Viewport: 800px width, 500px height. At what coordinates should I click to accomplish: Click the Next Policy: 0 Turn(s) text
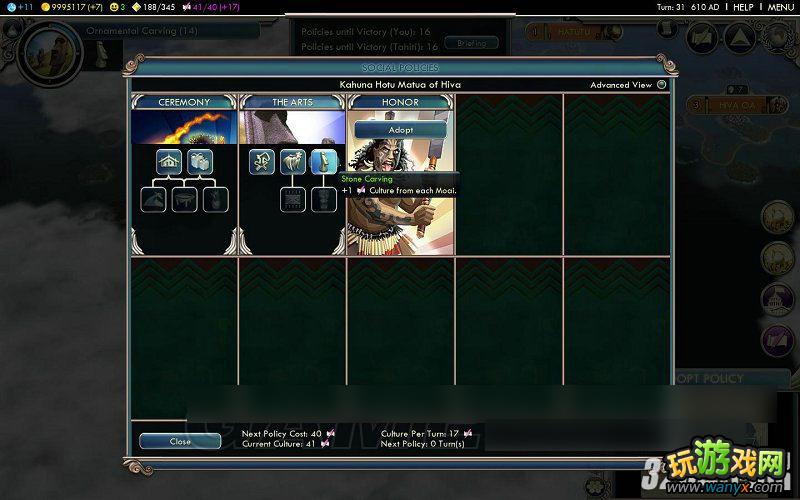pyautogui.click(x=422, y=444)
